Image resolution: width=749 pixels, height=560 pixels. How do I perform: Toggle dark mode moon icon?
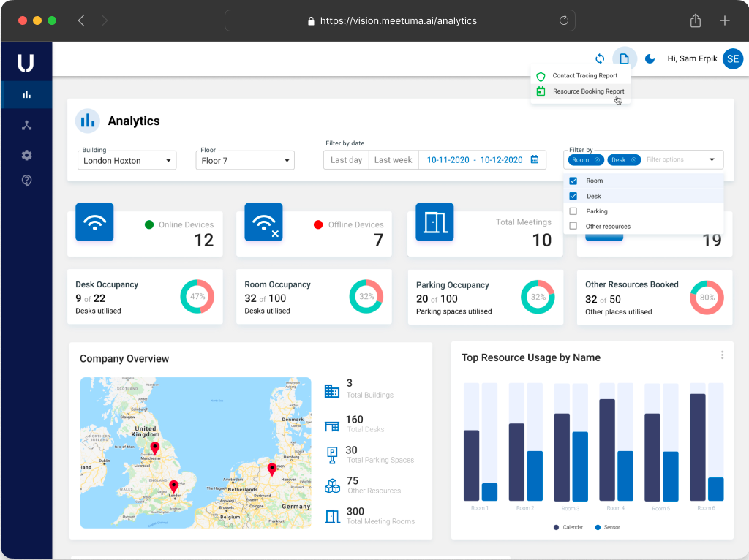click(x=650, y=58)
